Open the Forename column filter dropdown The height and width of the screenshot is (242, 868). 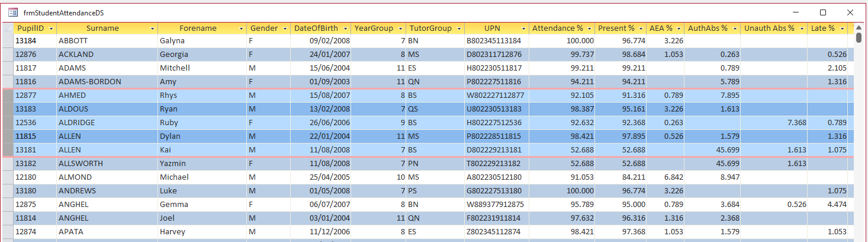coord(242,28)
